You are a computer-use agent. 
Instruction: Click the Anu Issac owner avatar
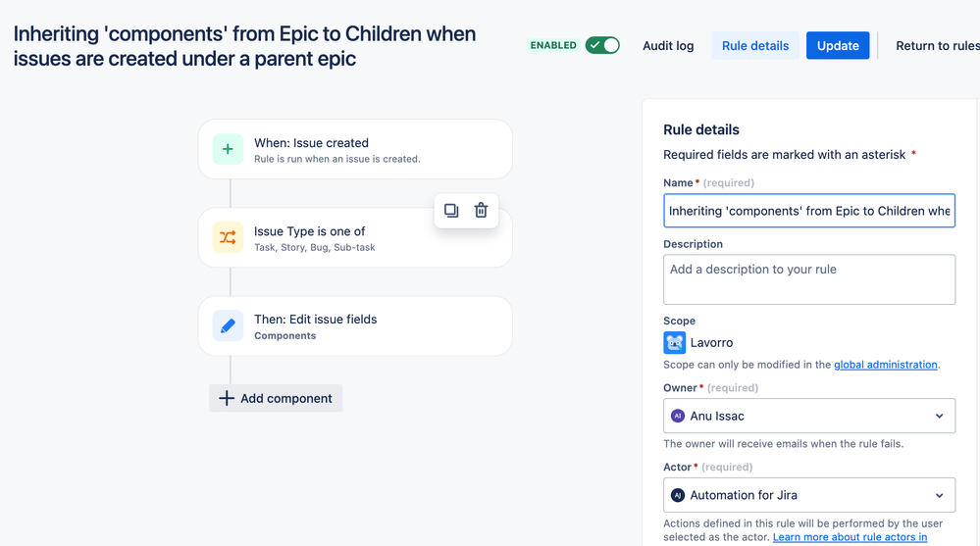click(678, 416)
